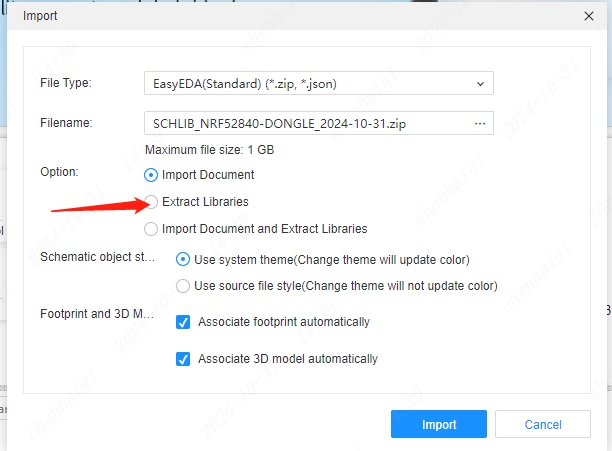Screen dimensions: 612x451
Task: Click the Cancel button
Action: (x=543, y=424)
